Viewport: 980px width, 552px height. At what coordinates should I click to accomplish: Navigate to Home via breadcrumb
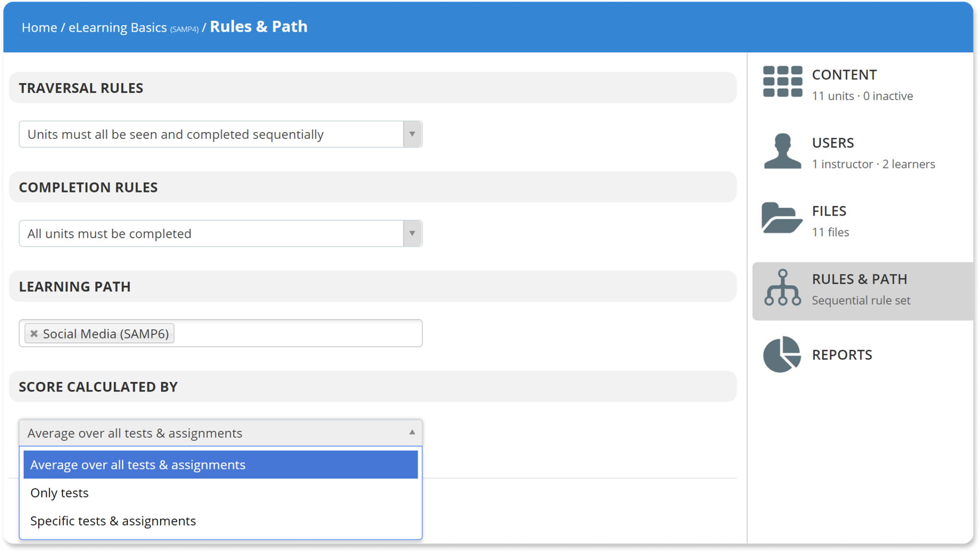pos(40,27)
